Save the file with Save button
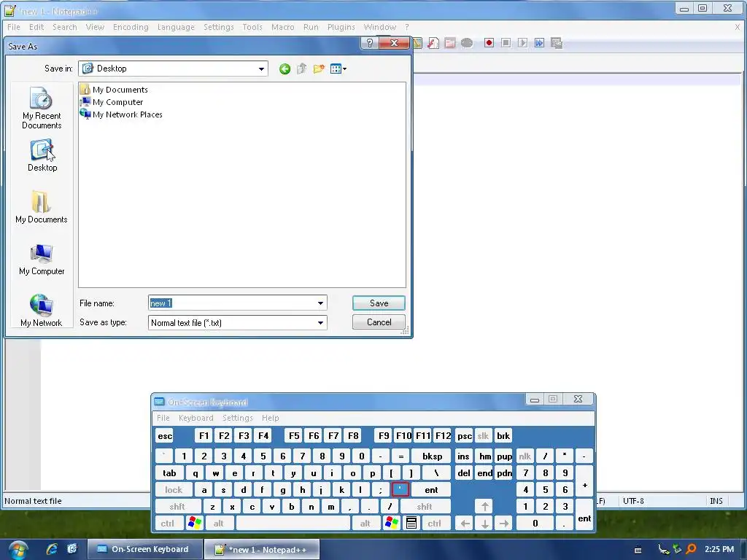This screenshot has width=747, height=560. [x=379, y=303]
